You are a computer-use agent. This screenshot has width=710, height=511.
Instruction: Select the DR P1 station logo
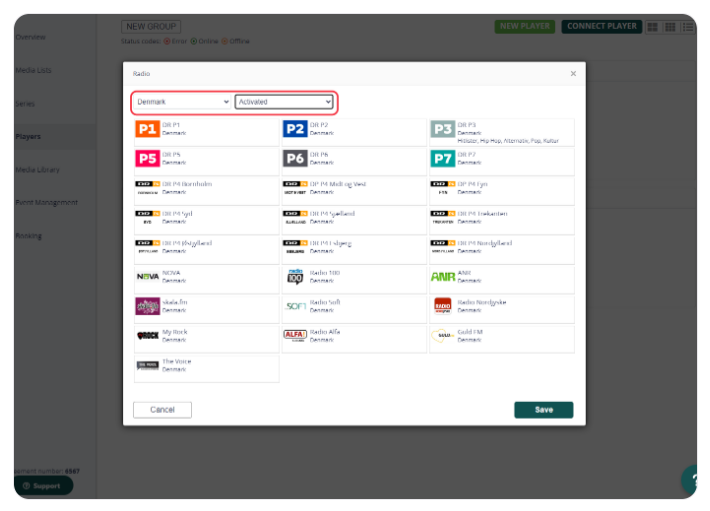tap(148, 129)
